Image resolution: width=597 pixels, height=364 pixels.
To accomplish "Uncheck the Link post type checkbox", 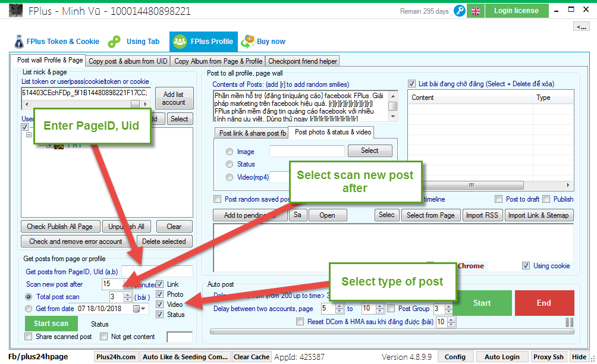I will click(x=160, y=284).
